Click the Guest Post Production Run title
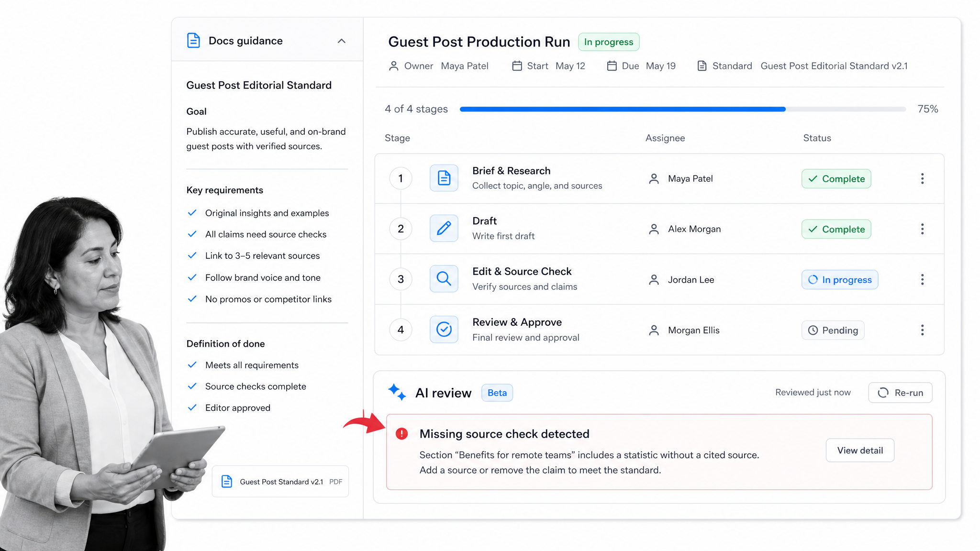This screenshot has height=551, width=980. click(479, 42)
